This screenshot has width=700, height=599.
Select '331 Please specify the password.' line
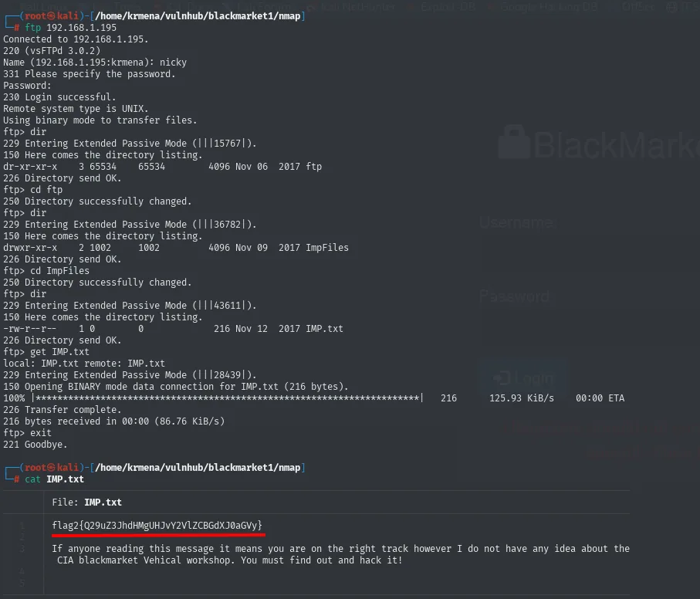tap(90, 74)
